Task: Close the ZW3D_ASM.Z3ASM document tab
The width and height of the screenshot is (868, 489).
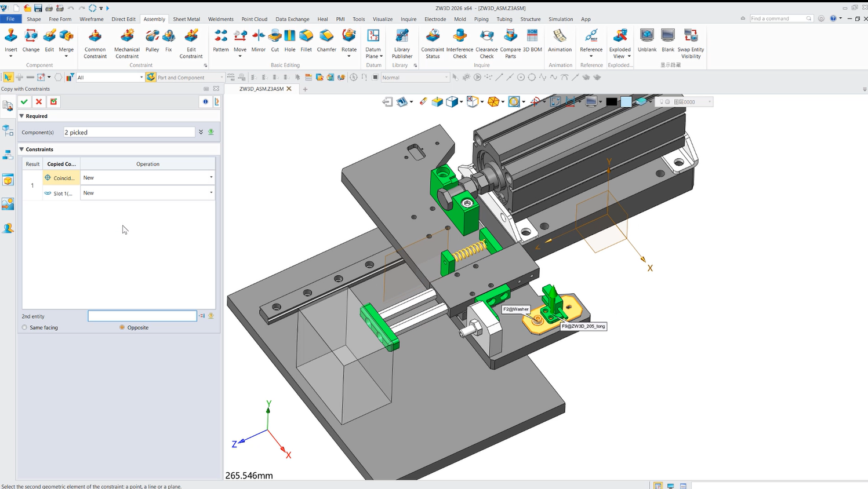Action: pos(289,89)
